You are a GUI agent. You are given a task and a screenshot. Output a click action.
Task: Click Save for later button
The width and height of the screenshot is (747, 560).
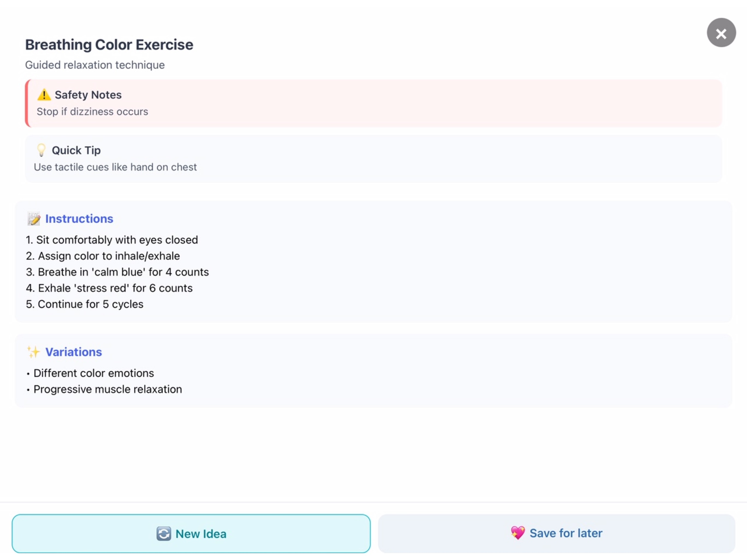pyautogui.click(x=556, y=533)
